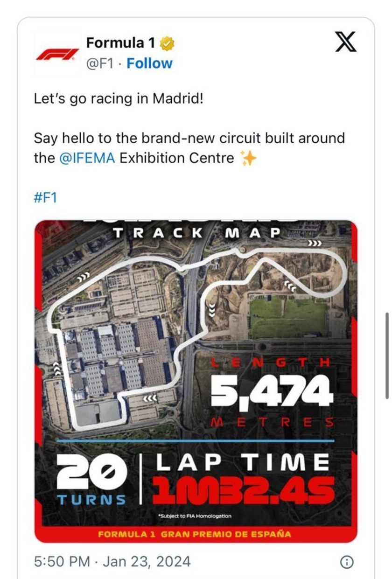Click the vertical scrollbar thumb

coord(386,356)
